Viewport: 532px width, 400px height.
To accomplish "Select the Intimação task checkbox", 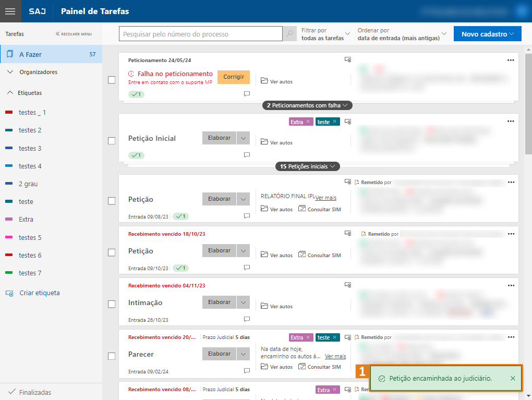I will coord(112,304).
